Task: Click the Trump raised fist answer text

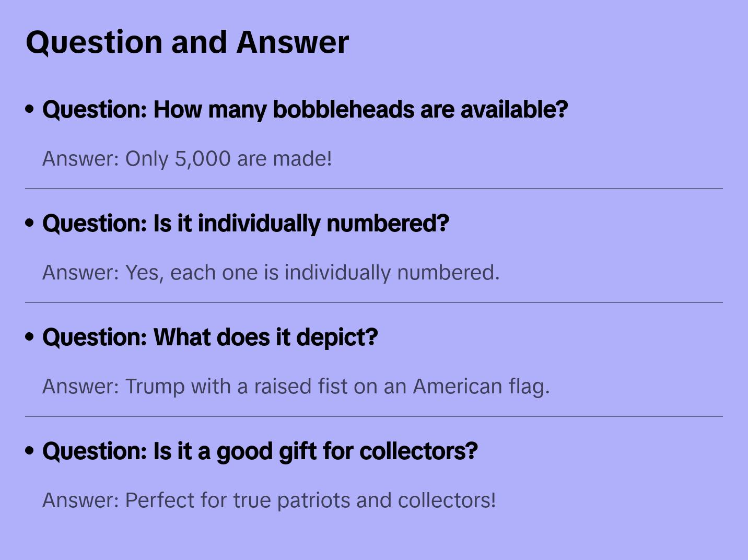Action: click(296, 387)
